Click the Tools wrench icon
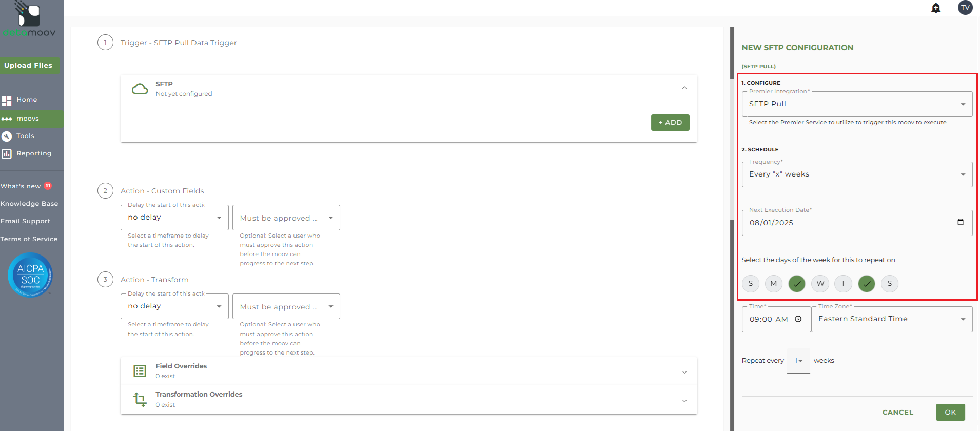The image size is (980, 431). pos(7,136)
